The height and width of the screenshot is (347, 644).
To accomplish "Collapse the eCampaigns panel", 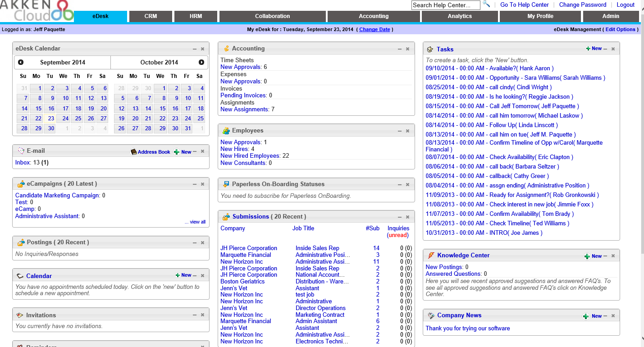I will [195, 184].
